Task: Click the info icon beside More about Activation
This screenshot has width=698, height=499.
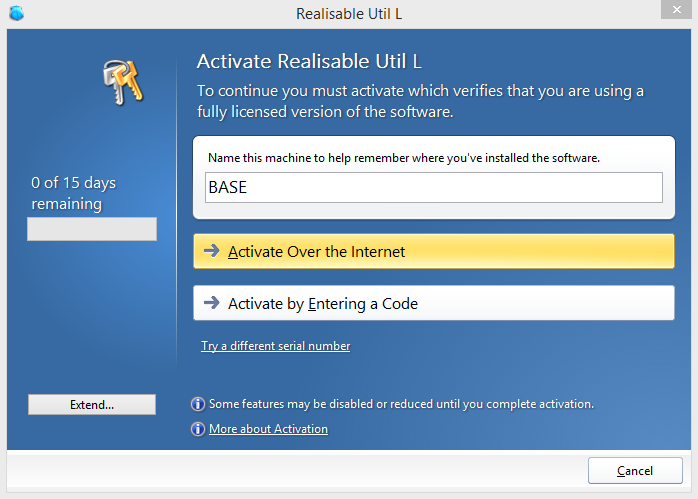Action: 198,429
